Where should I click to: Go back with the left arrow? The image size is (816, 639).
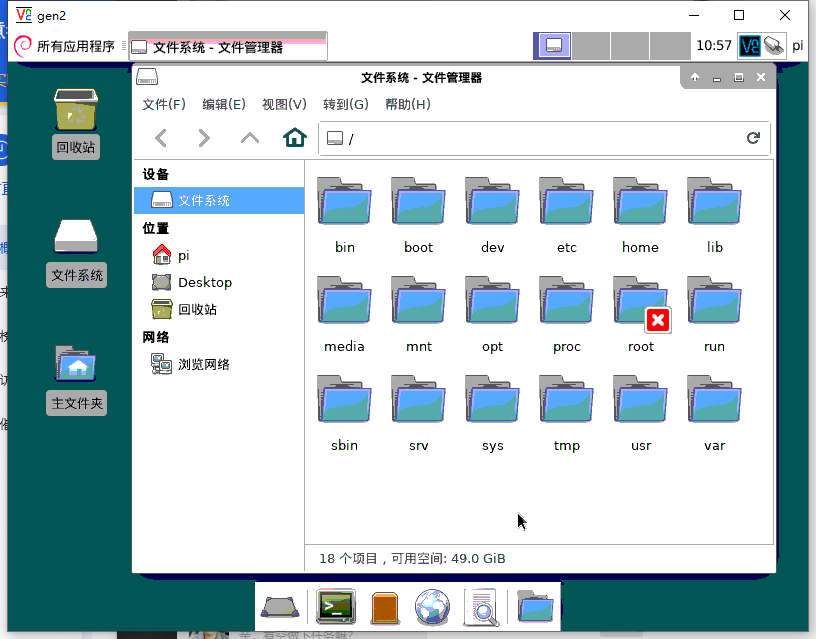coord(161,138)
